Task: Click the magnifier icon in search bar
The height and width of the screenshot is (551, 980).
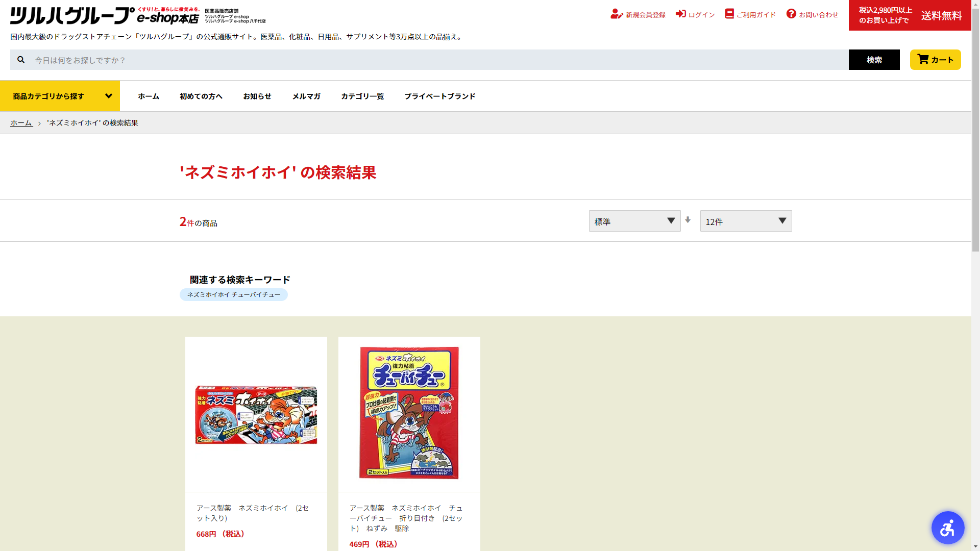Action: coord(21,60)
